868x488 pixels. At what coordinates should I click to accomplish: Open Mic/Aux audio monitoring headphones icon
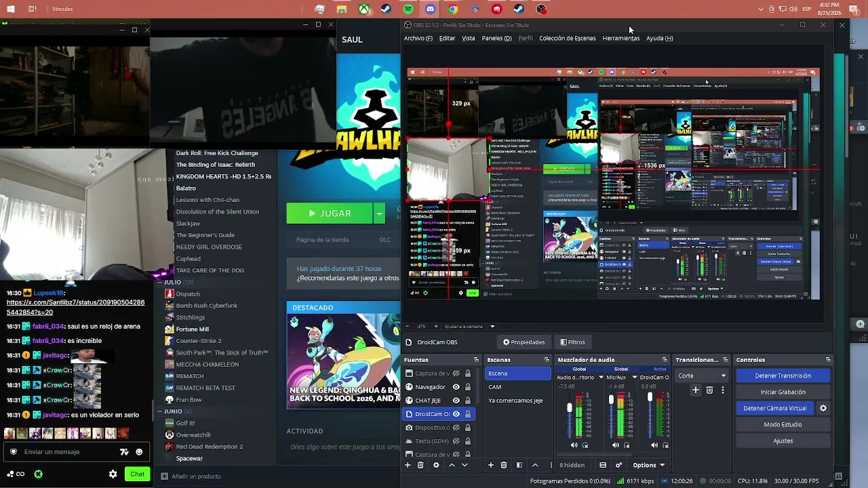click(627, 445)
